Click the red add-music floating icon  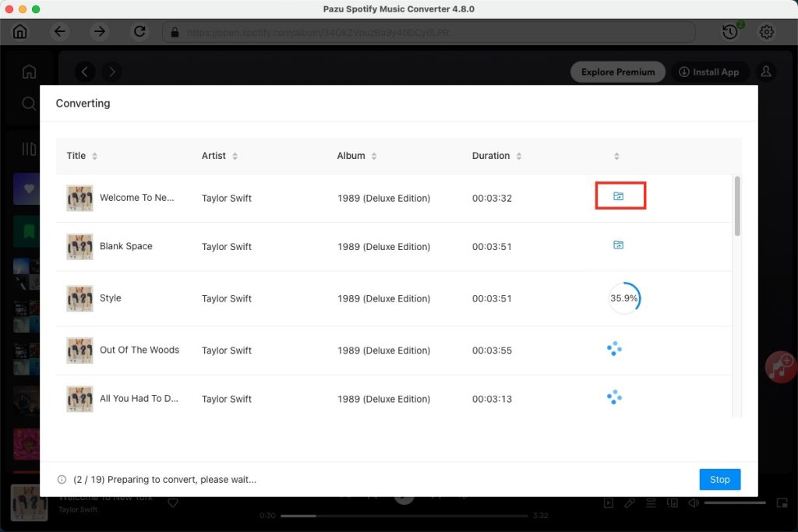click(779, 365)
